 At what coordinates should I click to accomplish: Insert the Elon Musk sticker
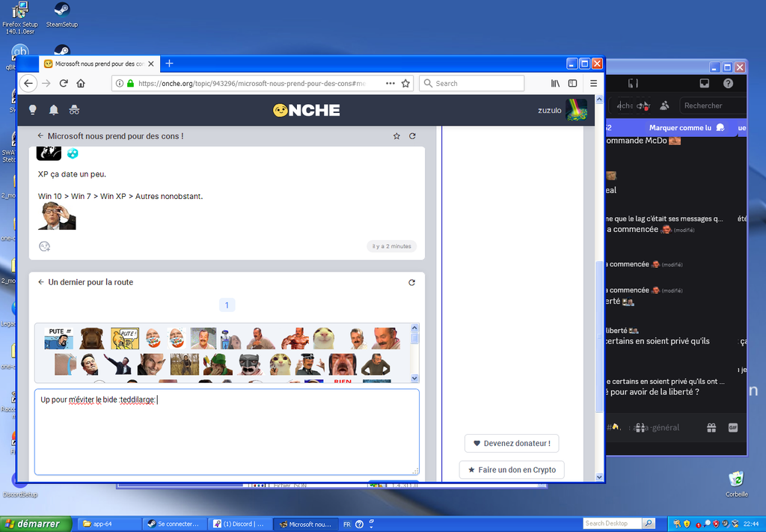pyautogui.click(x=90, y=364)
